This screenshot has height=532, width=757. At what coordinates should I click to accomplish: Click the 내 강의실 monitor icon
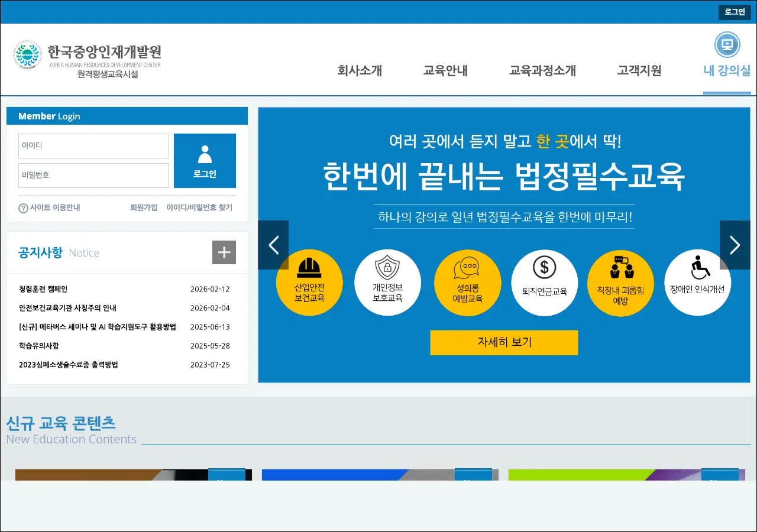click(727, 45)
